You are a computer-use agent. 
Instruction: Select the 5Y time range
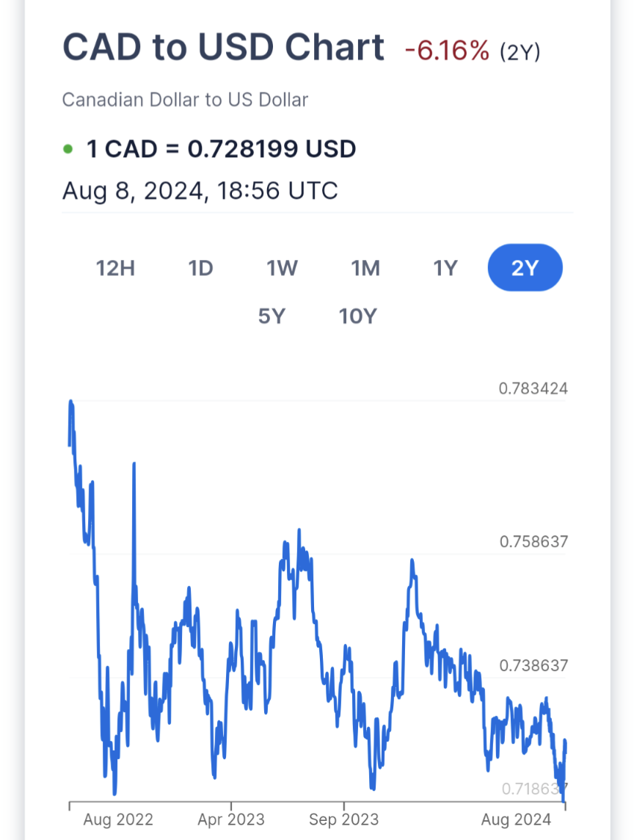[x=271, y=316]
